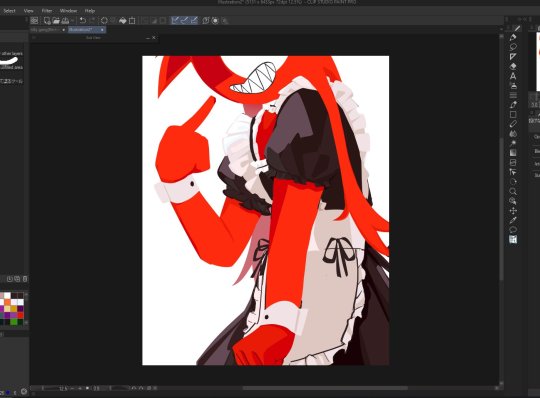Pick the red swatch in color set

(21, 315)
